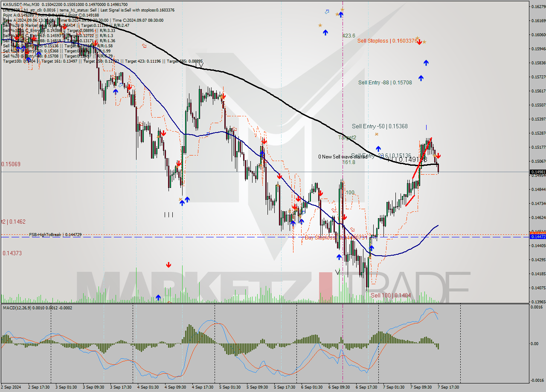Click the MACD(12,26,9) indicator label
Viewport: 546px width, 392px height.
(38, 308)
